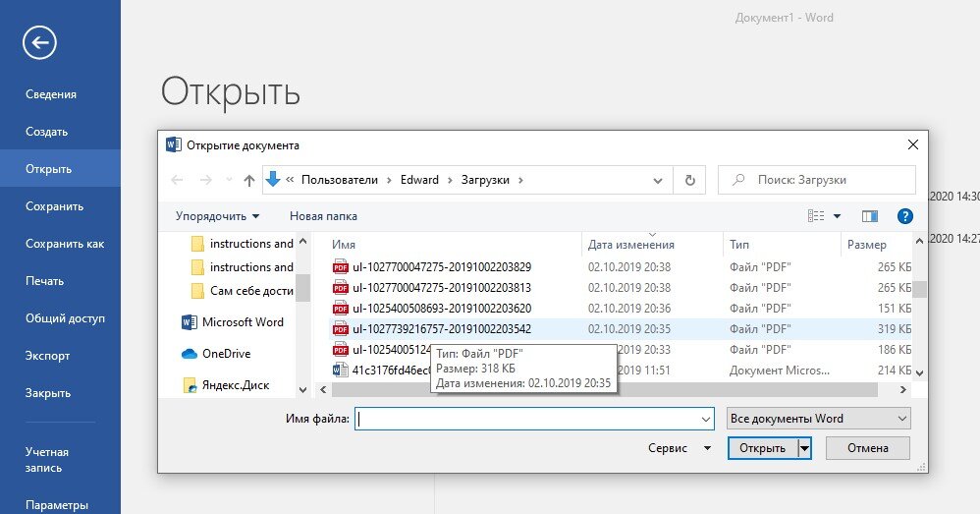Click the 151 КБ size cell
Viewport: 980px width, 514px height.
pyautogui.click(x=895, y=309)
